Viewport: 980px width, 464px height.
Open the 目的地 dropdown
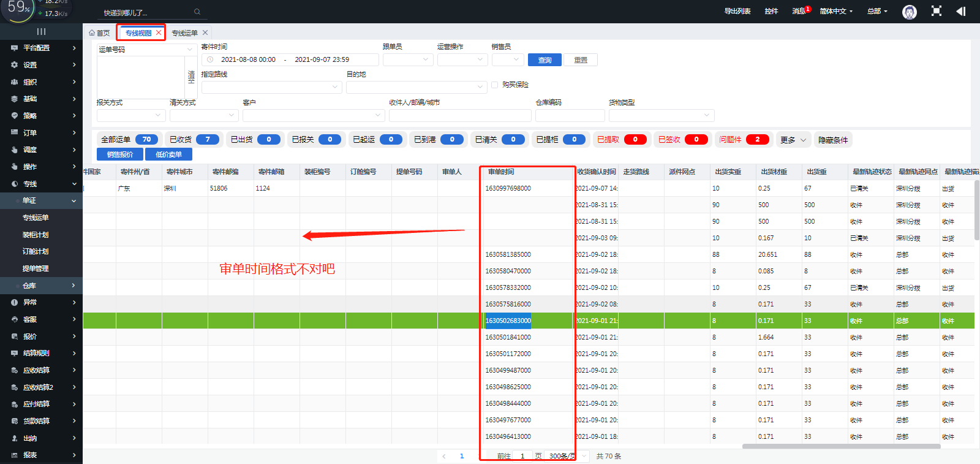click(x=417, y=87)
